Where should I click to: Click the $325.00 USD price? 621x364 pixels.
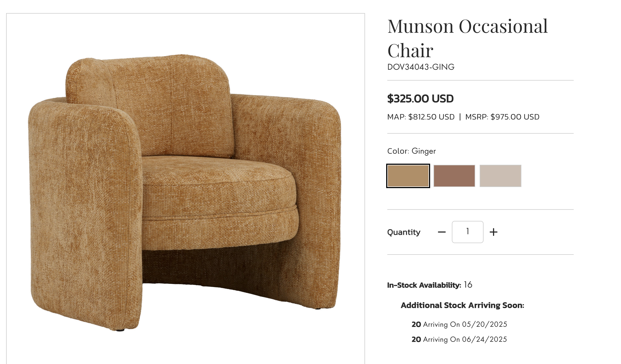pos(420,99)
